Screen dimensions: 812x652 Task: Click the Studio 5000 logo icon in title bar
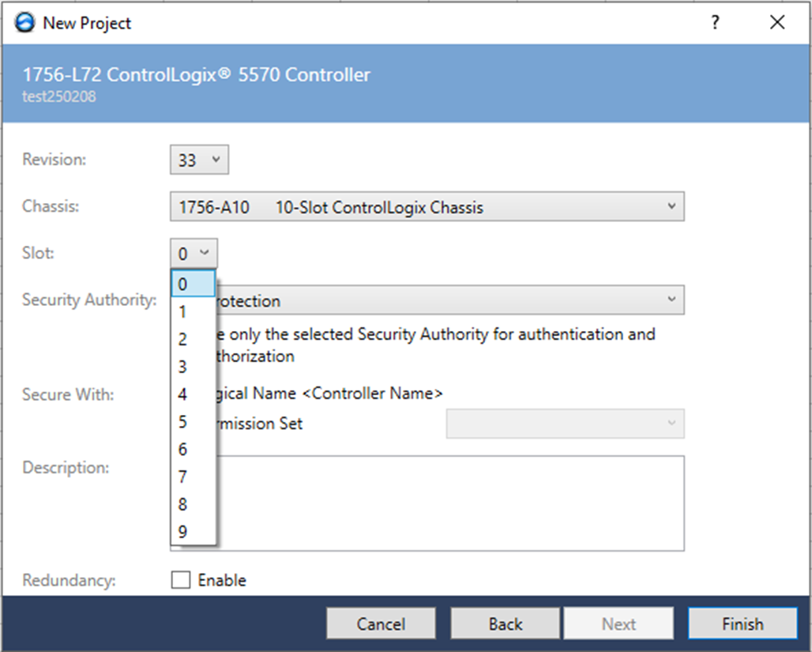[24, 23]
